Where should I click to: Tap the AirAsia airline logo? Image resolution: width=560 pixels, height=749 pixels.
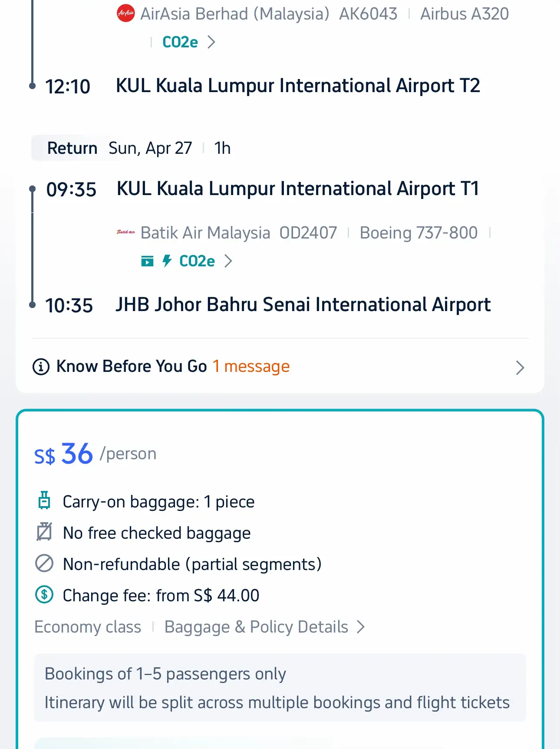126,14
